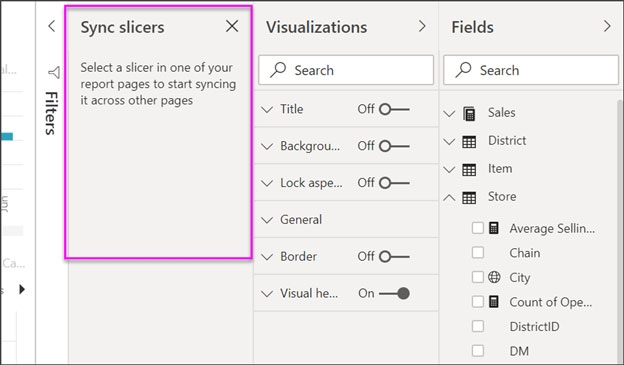Switch off the Visual header toggle
Viewport: 624px width, 365px height.
(x=394, y=293)
